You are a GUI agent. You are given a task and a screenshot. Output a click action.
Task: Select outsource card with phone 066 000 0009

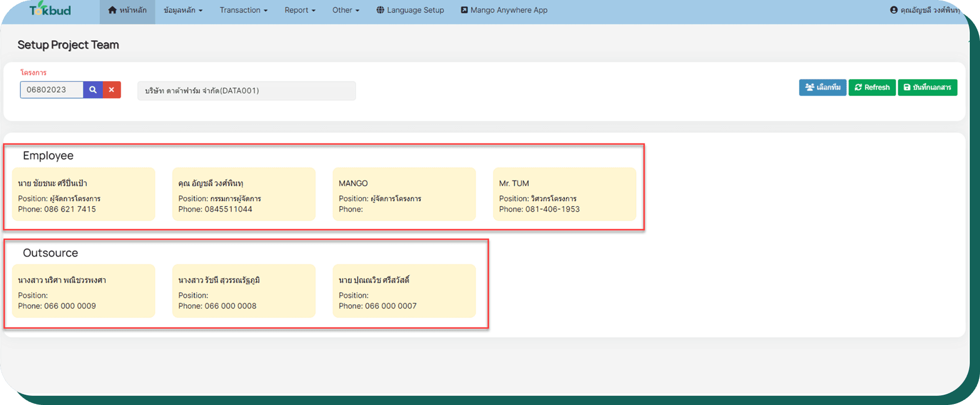83,291
